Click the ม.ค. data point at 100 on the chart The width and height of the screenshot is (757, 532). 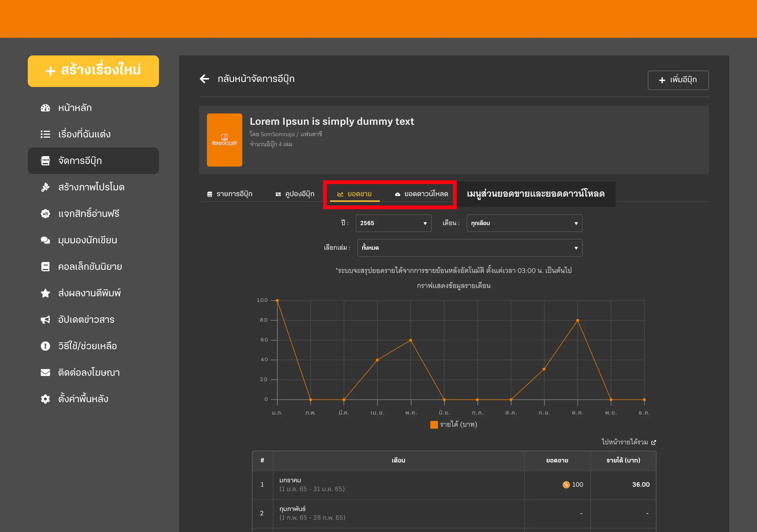[277, 300]
